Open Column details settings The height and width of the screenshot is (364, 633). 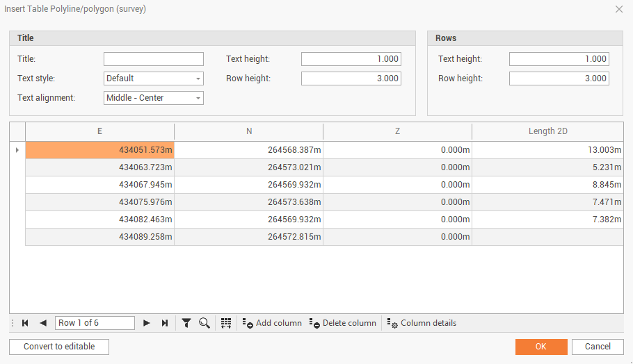pos(422,323)
